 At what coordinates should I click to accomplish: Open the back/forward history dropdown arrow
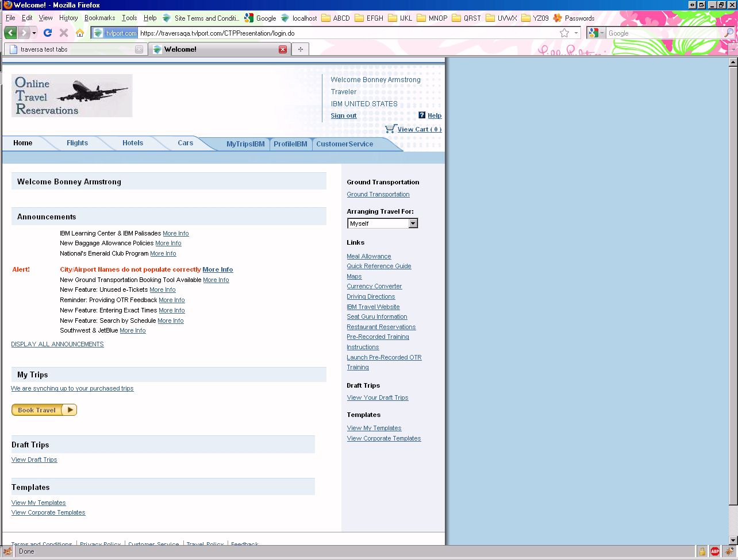pos(34,33)
